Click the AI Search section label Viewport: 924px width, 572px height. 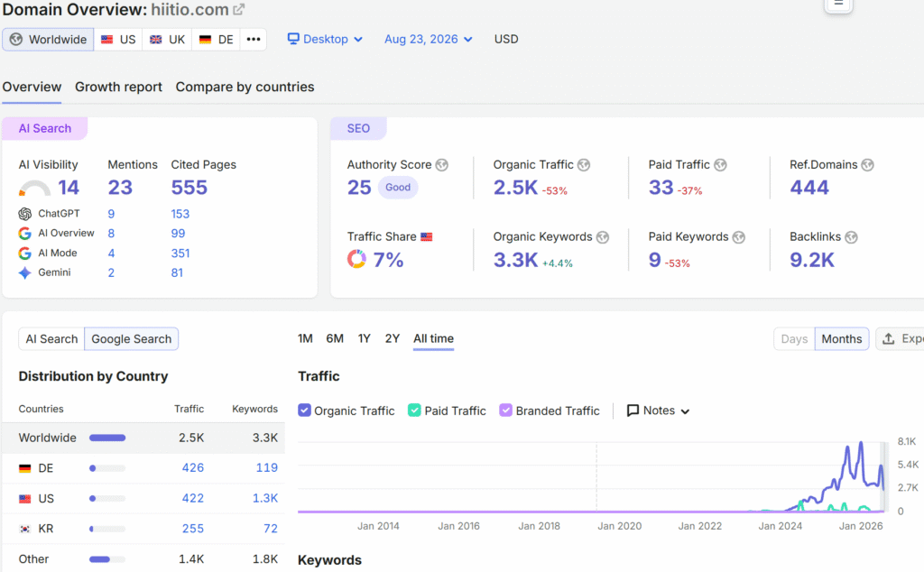tap(45, 128)
